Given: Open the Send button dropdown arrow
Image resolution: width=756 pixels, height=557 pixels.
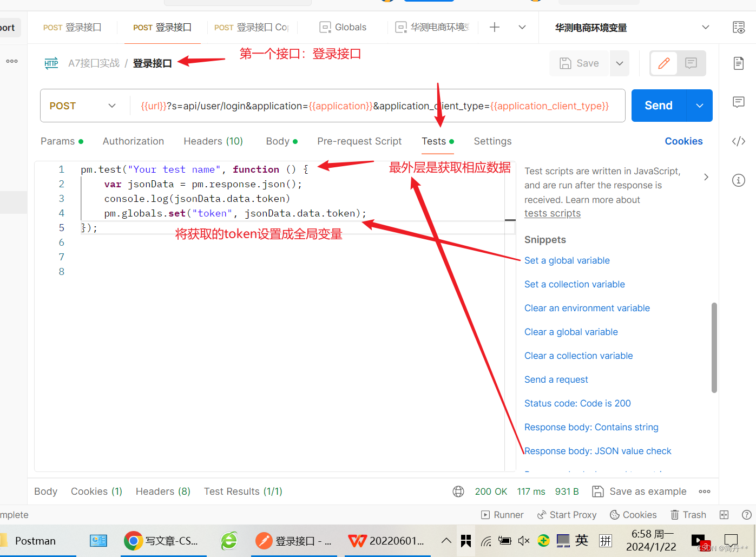Looking at the screenshot, I should point(700,106).
